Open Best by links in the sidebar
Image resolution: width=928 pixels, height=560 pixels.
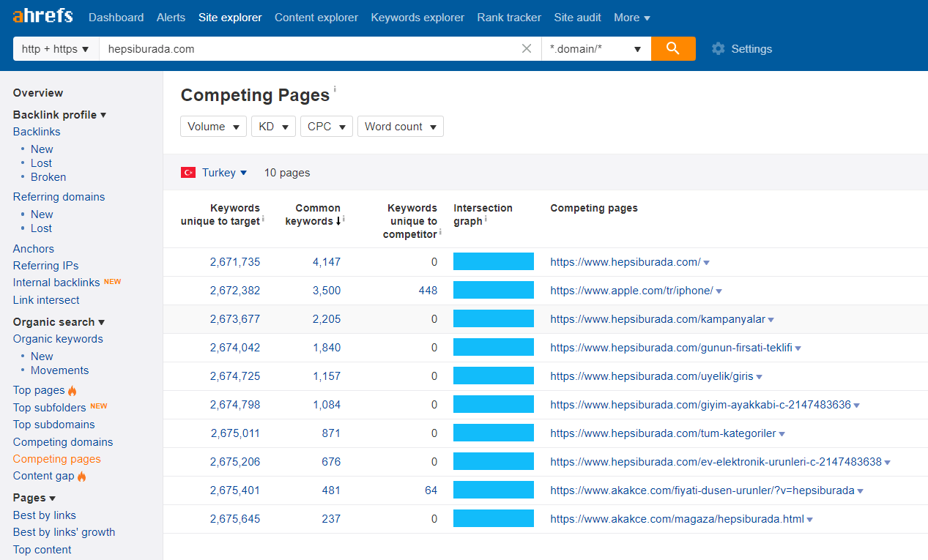click(x=45, y=515)
